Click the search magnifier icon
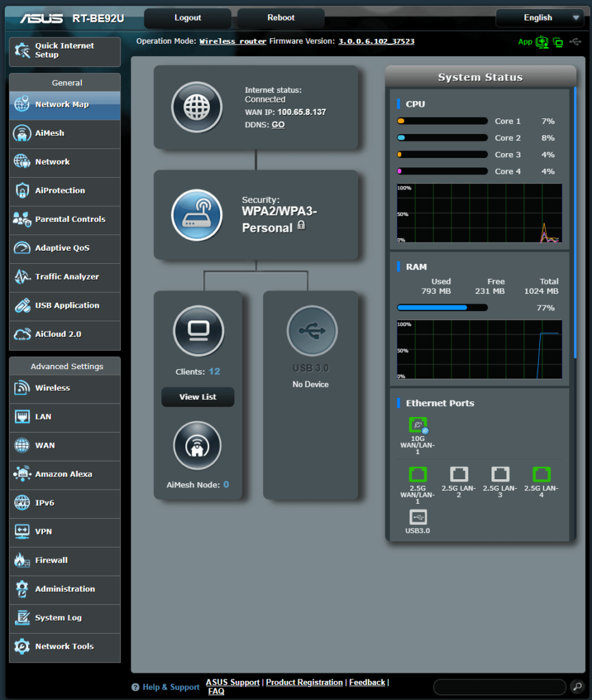Screen dimensions: 592x700 point(578,686)
